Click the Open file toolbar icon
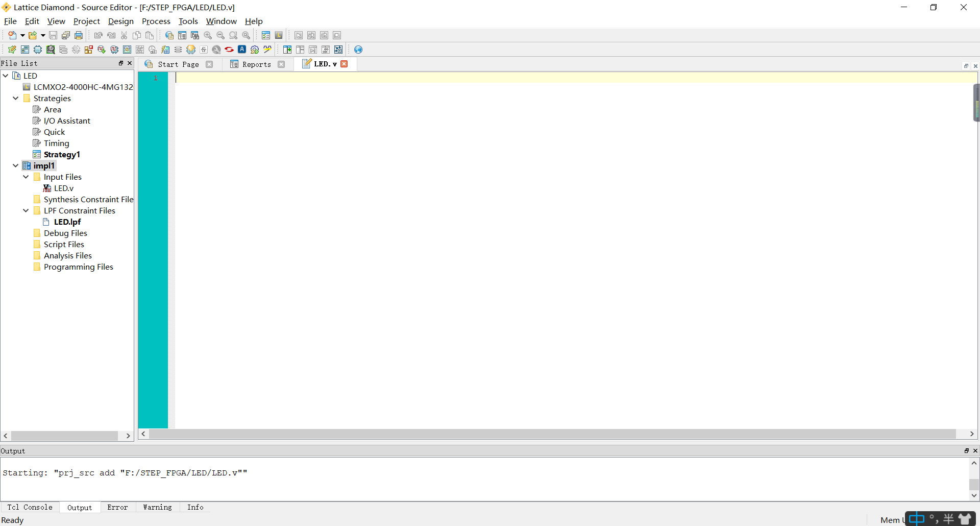 point(33,35)
